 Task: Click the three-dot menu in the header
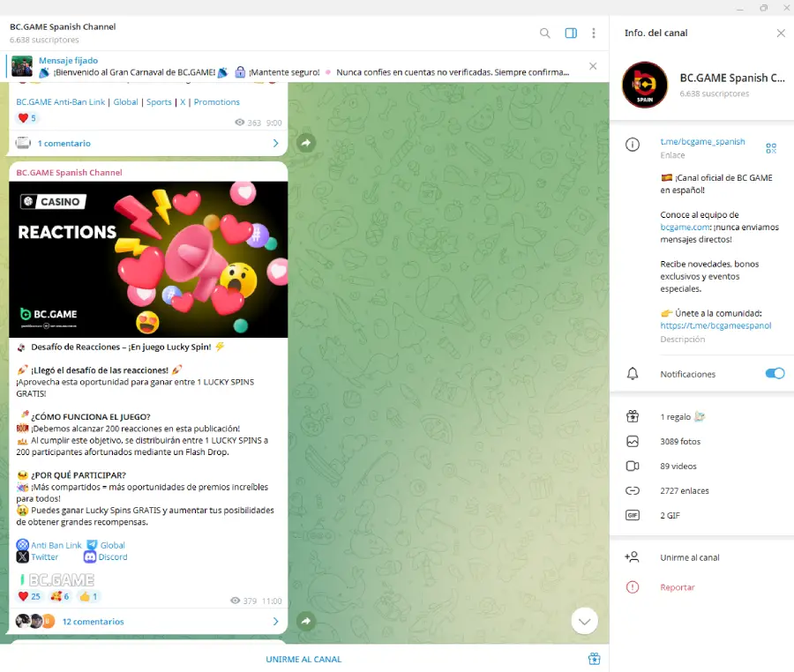pos(594,32)
